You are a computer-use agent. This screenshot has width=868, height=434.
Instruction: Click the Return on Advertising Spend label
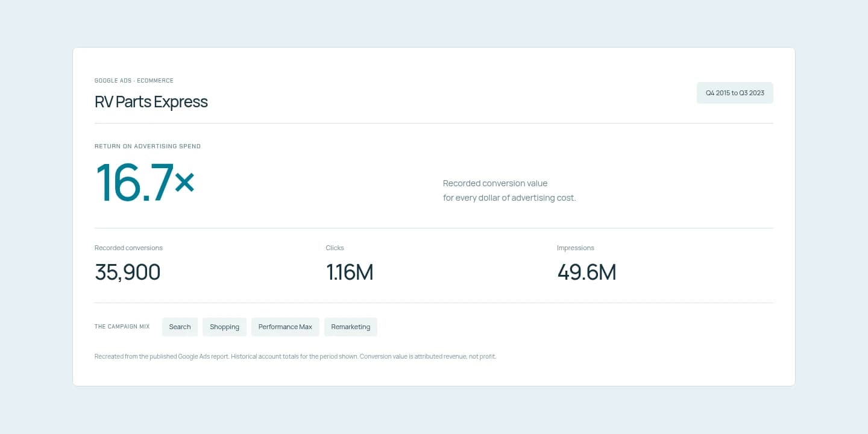pos(148,146)
